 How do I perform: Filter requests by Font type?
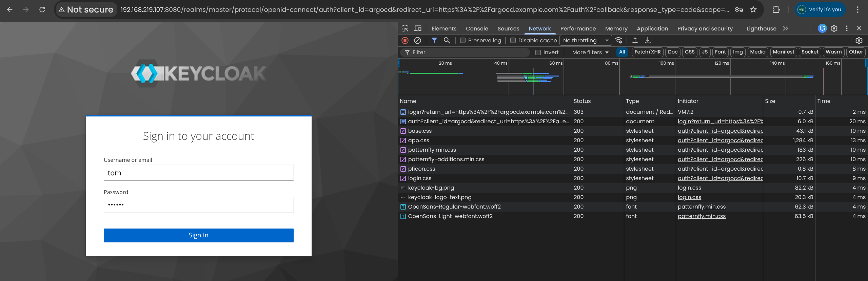(720, 52)
